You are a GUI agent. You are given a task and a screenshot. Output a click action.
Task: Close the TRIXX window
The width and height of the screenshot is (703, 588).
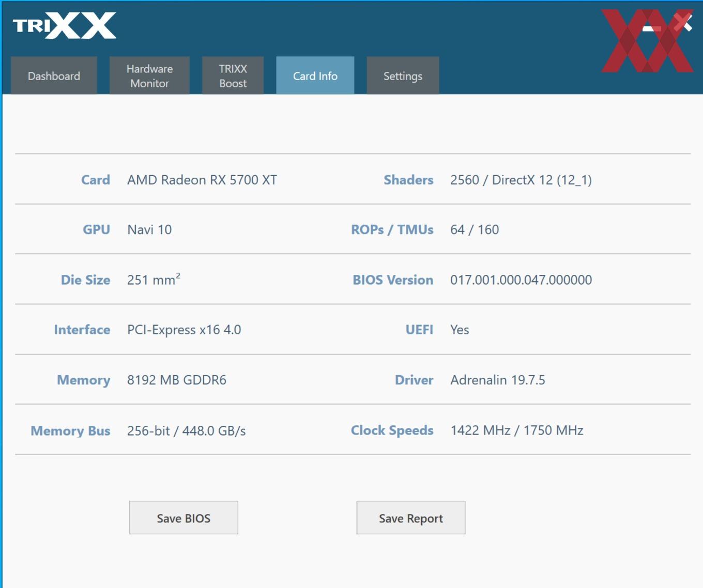(683, 22)
